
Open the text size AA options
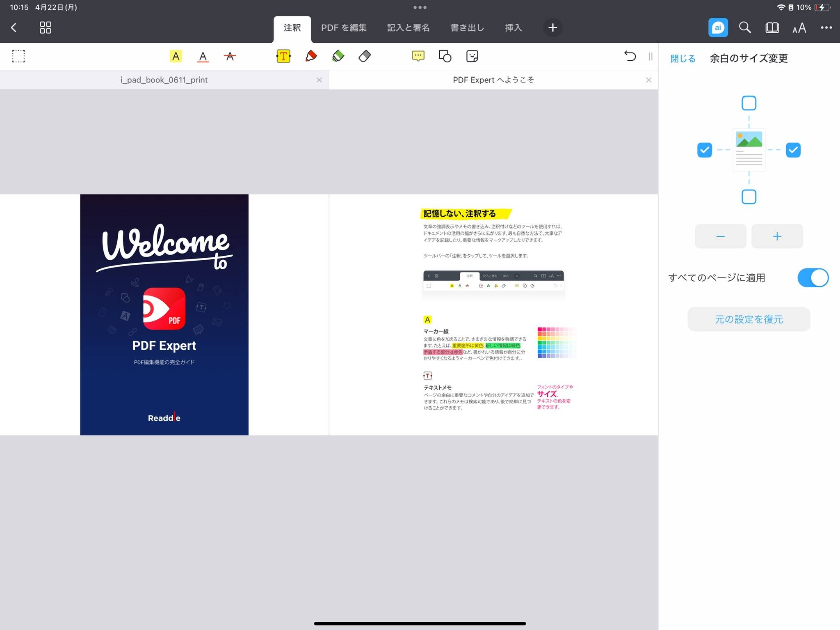(x=799, y=28)
